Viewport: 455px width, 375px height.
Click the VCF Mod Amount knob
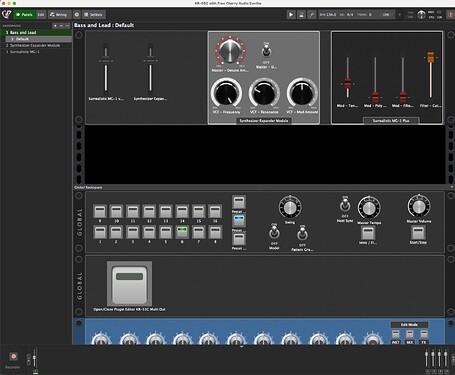click(302, 94)
